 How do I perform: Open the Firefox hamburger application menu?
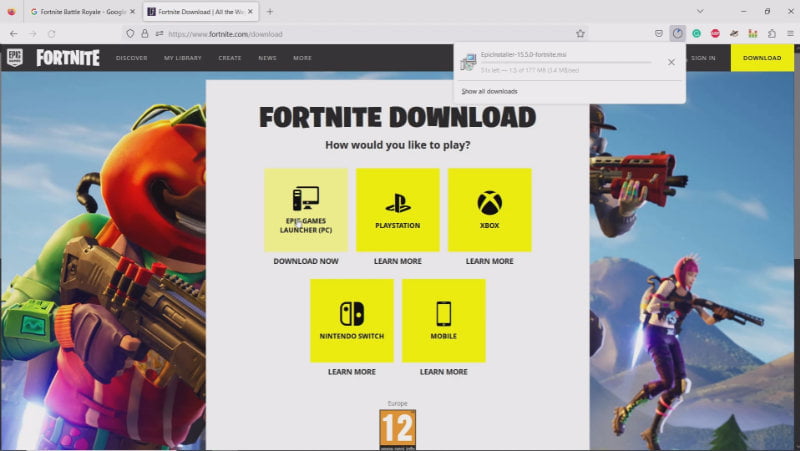790,34
